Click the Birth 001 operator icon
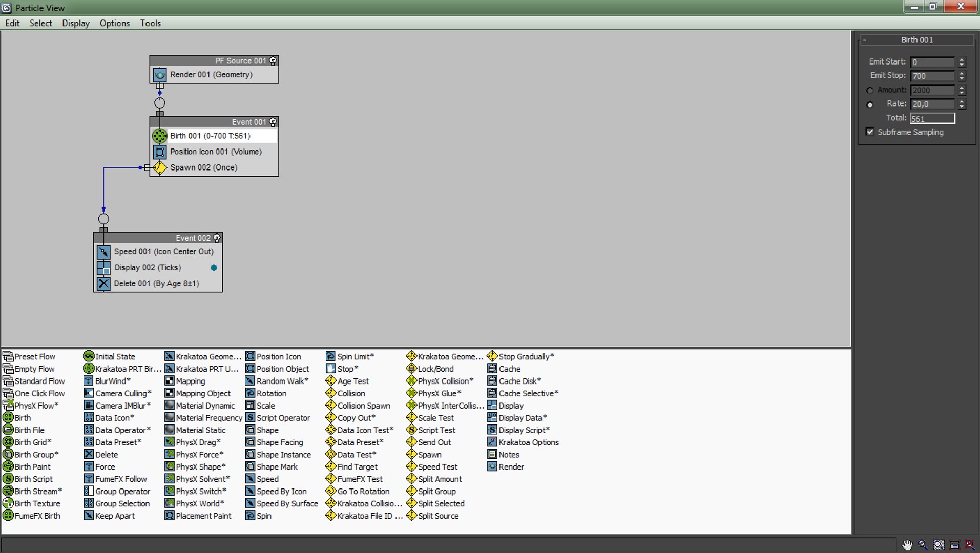 tap(160, 136)
